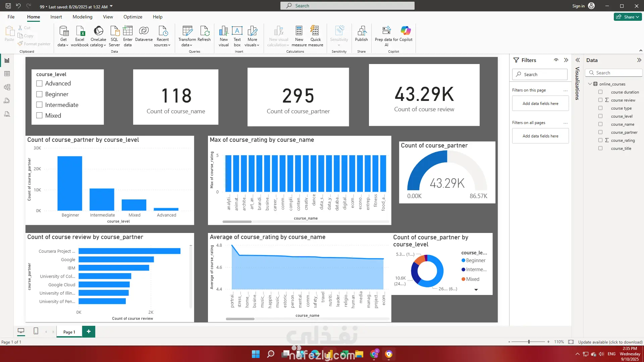The width and height of the screenshot is (644, 362).
Task: Adjust the zoom level slider
Action: click(x=529, y=342)
